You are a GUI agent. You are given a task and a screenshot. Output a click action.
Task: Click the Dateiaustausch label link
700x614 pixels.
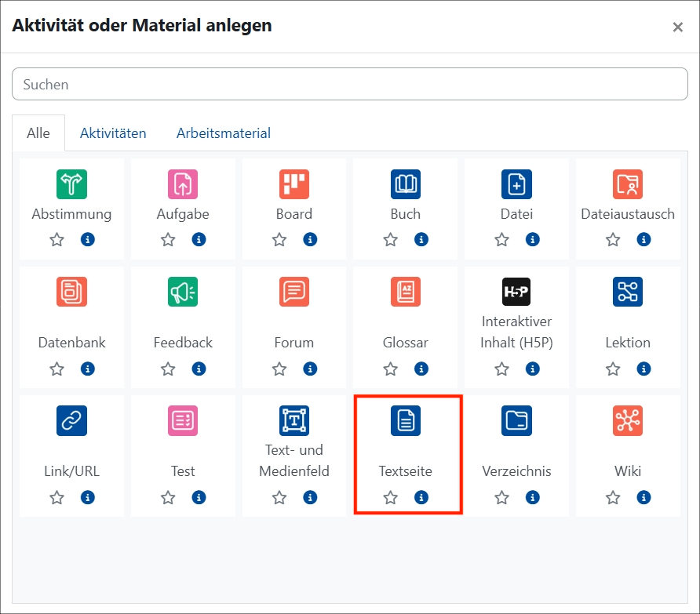(628, 214)
